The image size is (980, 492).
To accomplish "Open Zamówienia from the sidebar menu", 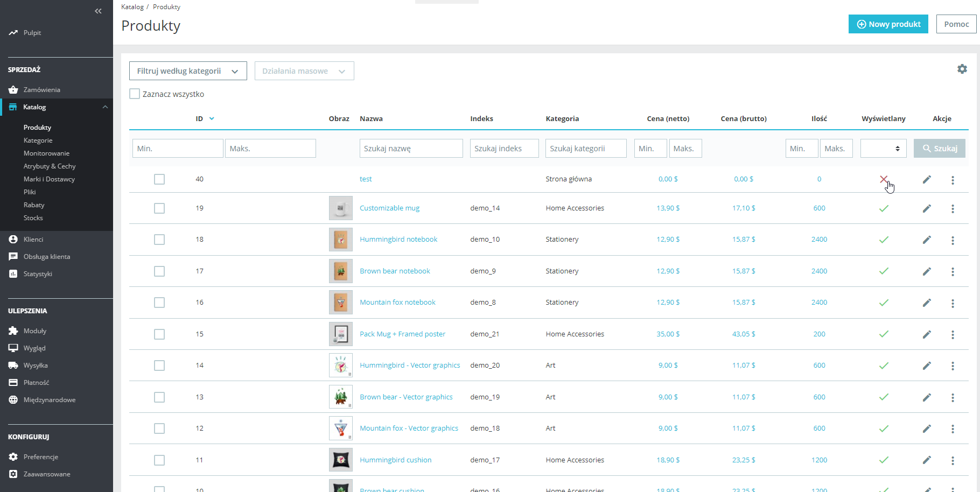I will [x=41, y=90].
